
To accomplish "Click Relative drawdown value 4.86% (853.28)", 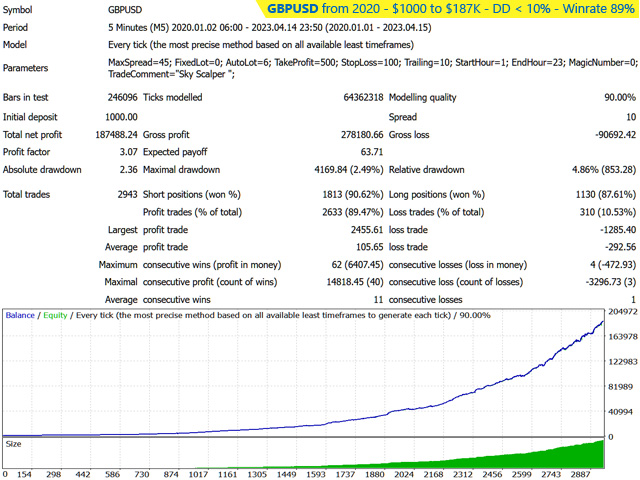I will [x=604, y=170].
